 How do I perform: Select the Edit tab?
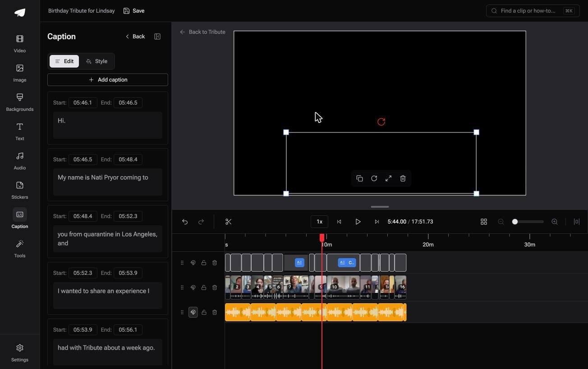64,61
